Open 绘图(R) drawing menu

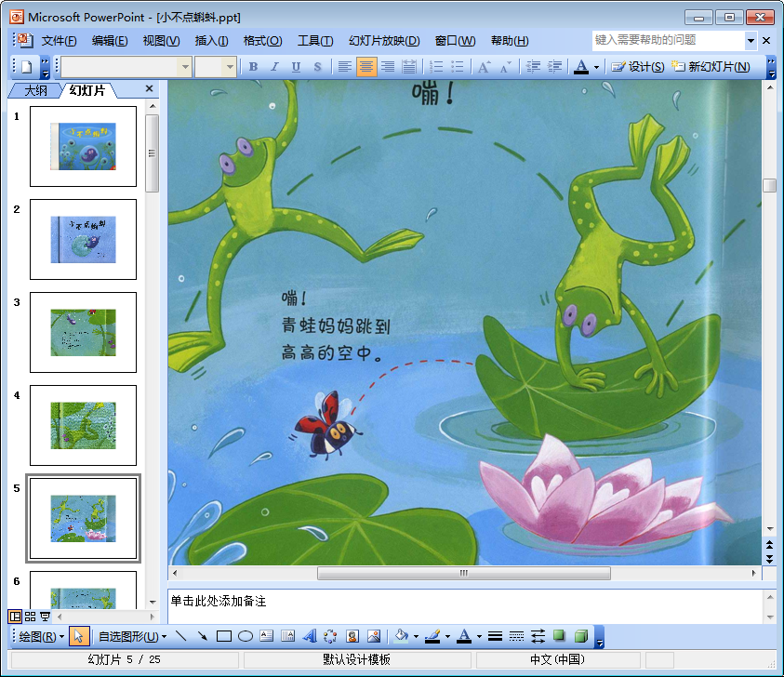42,636
